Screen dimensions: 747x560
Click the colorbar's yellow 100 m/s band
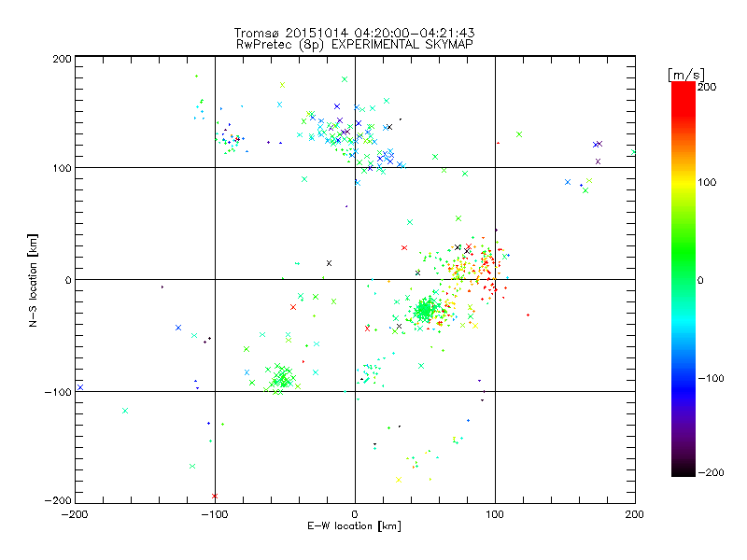[x=684, y=183]
